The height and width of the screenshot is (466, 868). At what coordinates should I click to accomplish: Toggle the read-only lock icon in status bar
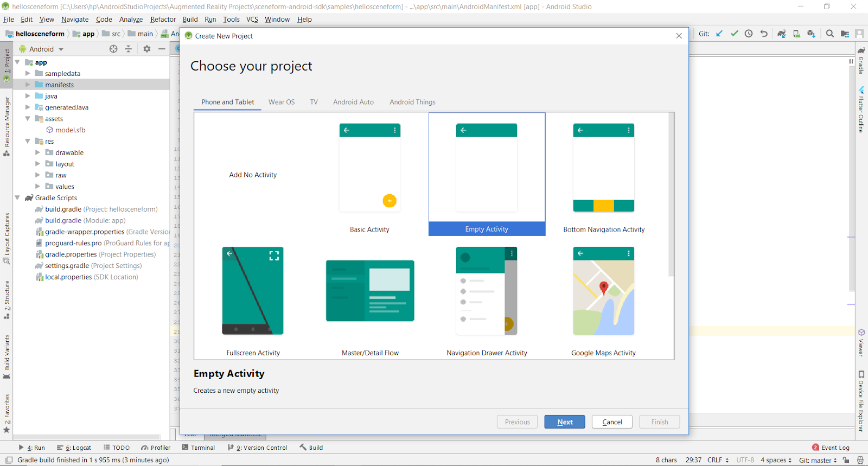(x=846, y=460)
